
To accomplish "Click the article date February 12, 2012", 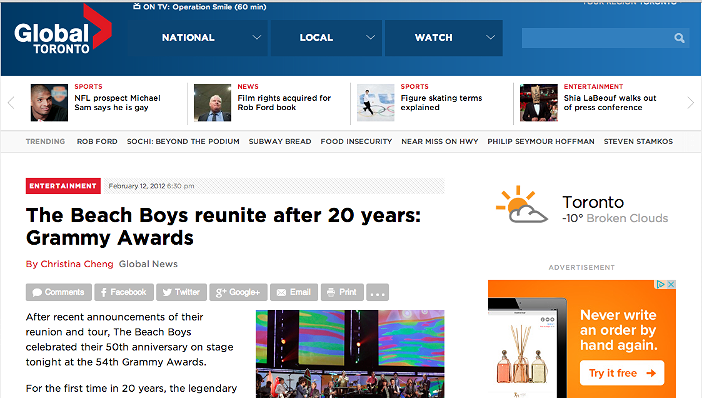I will (137, 186).
